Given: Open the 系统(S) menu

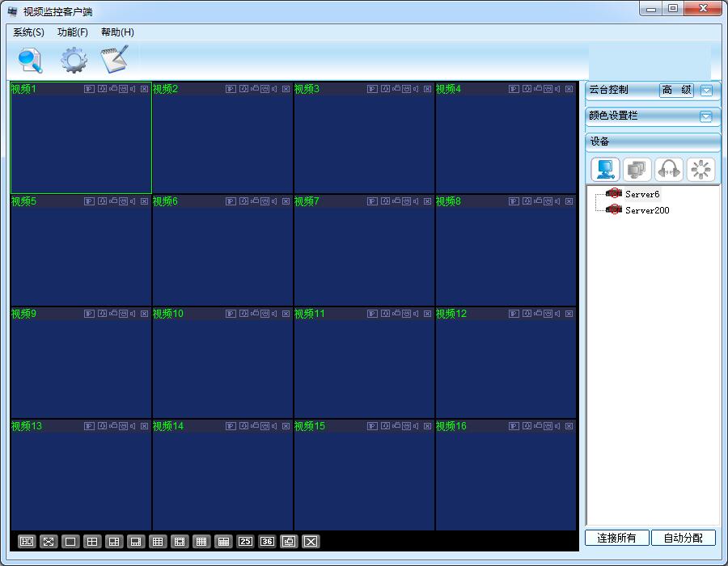Looking at the screenshot, I should tap(28, 32).
